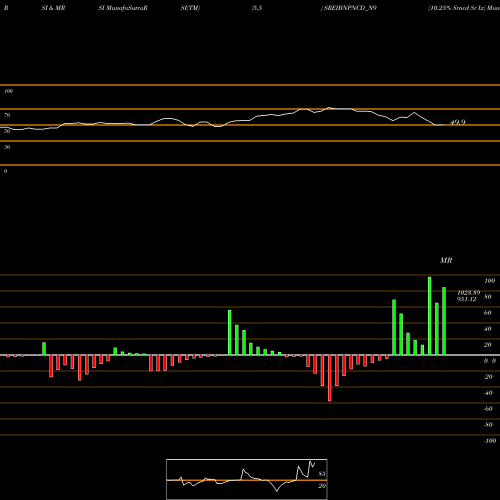Image resolution: width=500 pixels, height=500 pixels.
Task: Select the deepest red MR histogram bar
Action: [330, 378]
